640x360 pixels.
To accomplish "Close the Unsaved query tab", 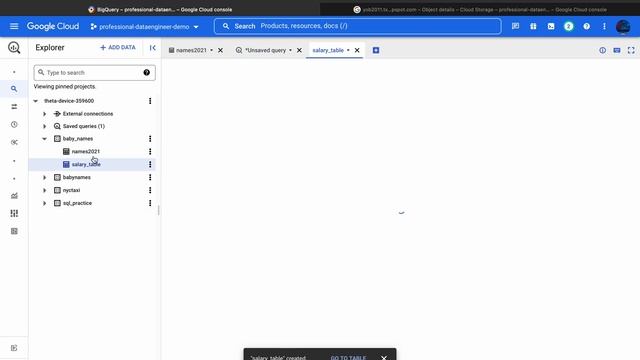I will (299, 50).
